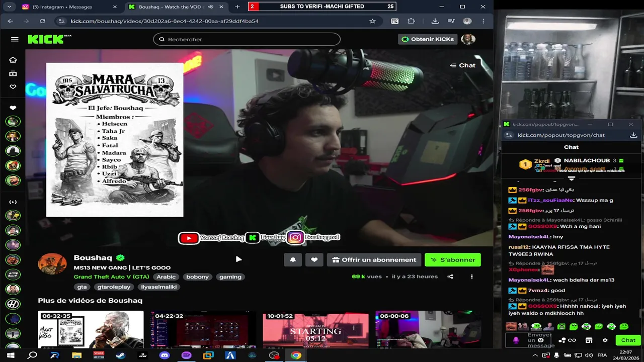Image resolution: width=644 pixels, height=362 pixels.
Task: Expand leaderboard arrow in popout chat
Action: [572, 178]
